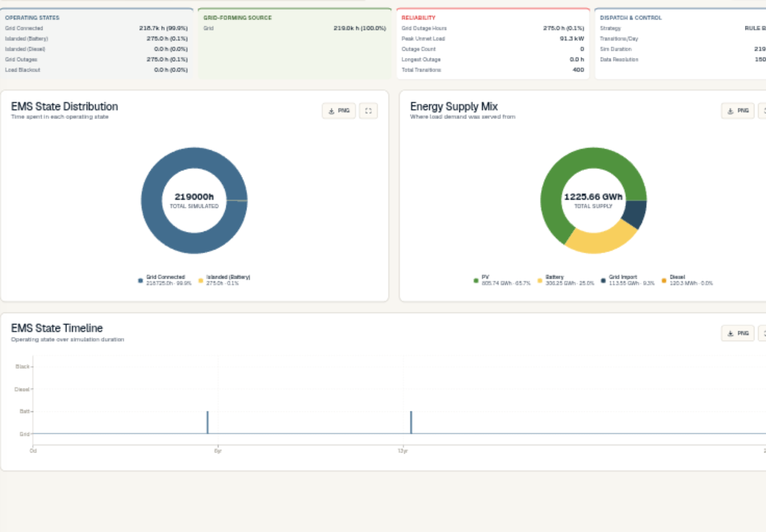Click the Diesel axis label on timeline
Image resolution: width=766 pixels, height=532 pixels.
[22, 390]
